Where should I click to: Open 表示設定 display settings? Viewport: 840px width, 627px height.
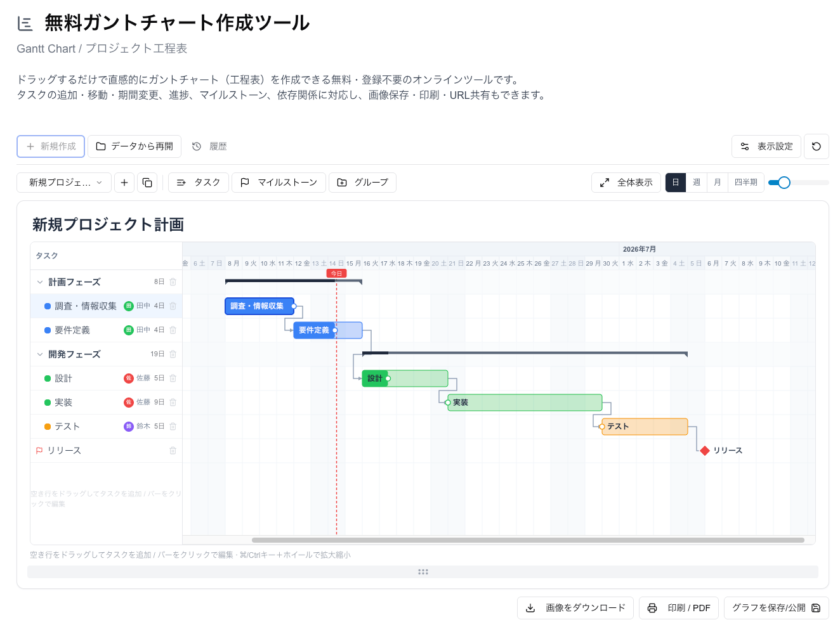pos(766,146)
